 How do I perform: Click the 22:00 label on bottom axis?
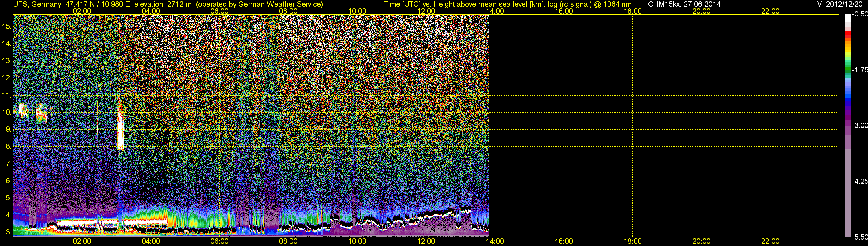click(770, 241)
